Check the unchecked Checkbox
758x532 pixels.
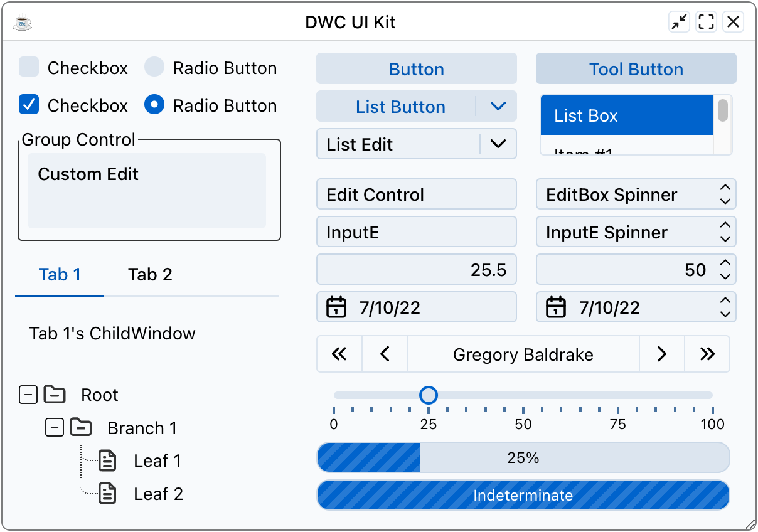(x=29, y=67)
